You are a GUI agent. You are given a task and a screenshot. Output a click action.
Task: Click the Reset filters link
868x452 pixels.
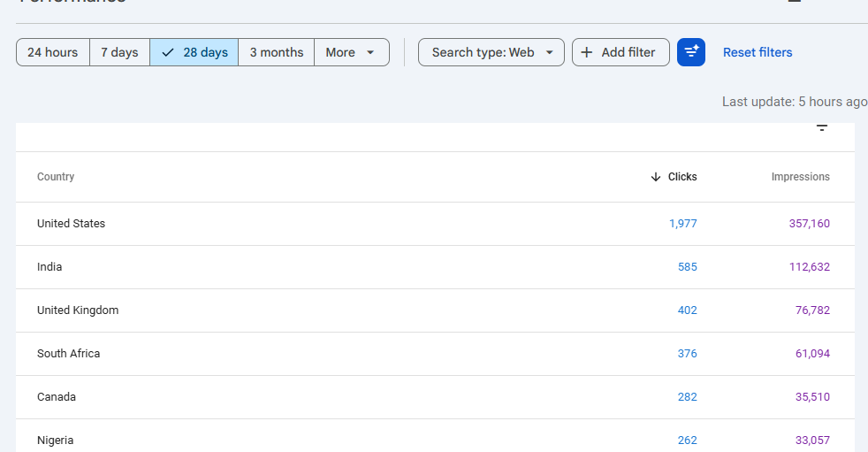point(758,52)
